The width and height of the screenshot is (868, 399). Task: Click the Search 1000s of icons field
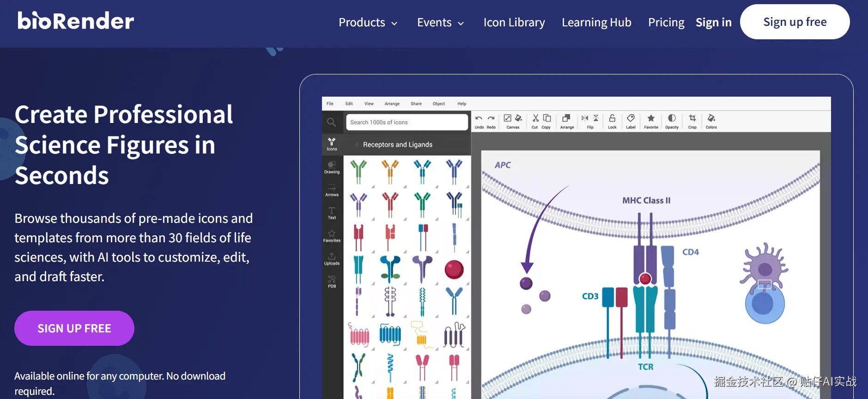(407, 122)
